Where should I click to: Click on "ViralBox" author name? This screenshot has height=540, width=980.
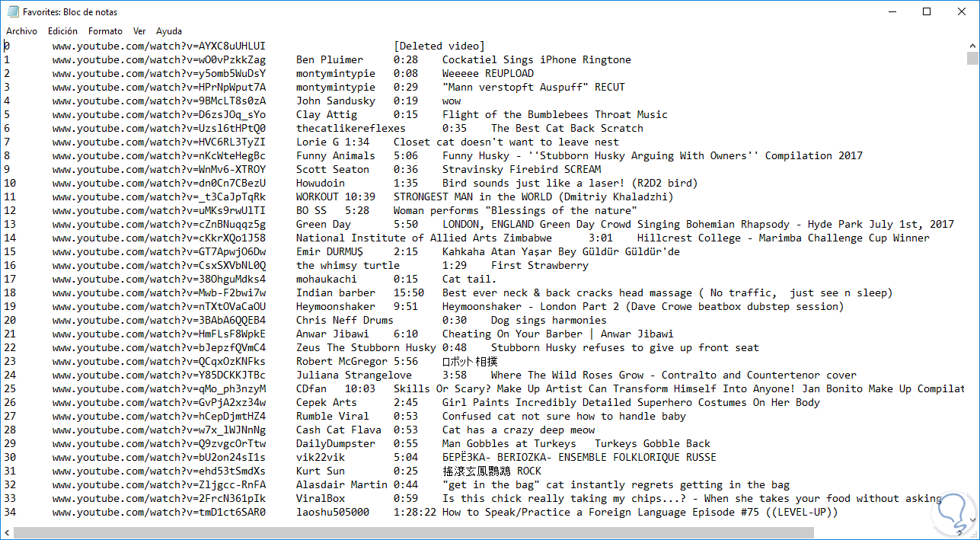321,498
